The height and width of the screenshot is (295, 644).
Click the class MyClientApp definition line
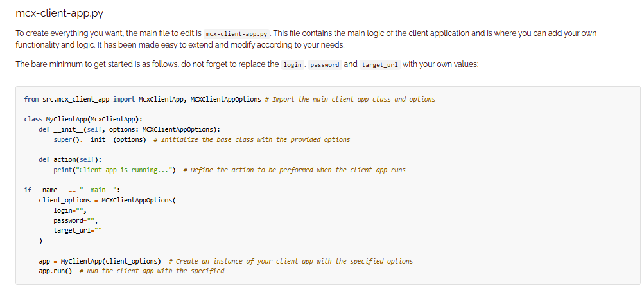point(83,119)
